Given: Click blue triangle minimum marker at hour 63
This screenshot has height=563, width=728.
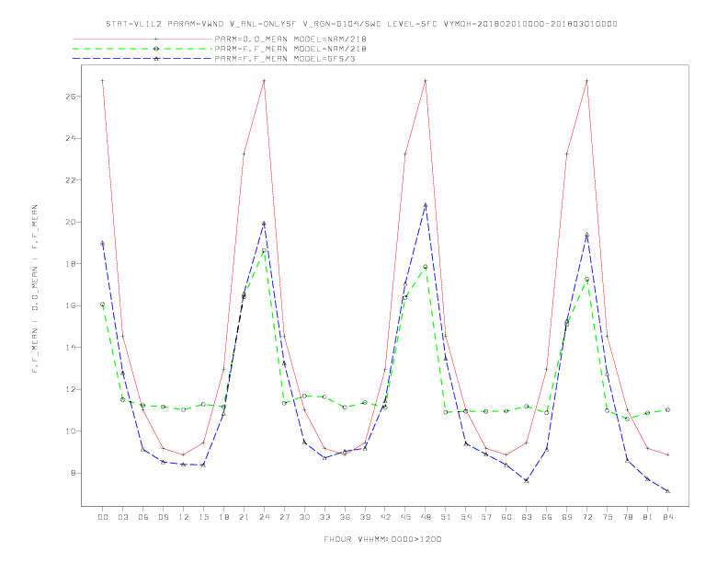Looking at the screenshot, I should pos(527,480).
